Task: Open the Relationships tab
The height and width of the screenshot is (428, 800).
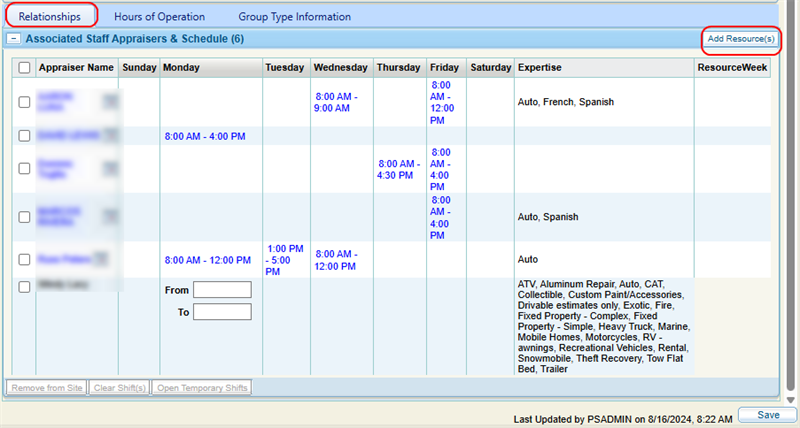Action: tap(49, 16)
